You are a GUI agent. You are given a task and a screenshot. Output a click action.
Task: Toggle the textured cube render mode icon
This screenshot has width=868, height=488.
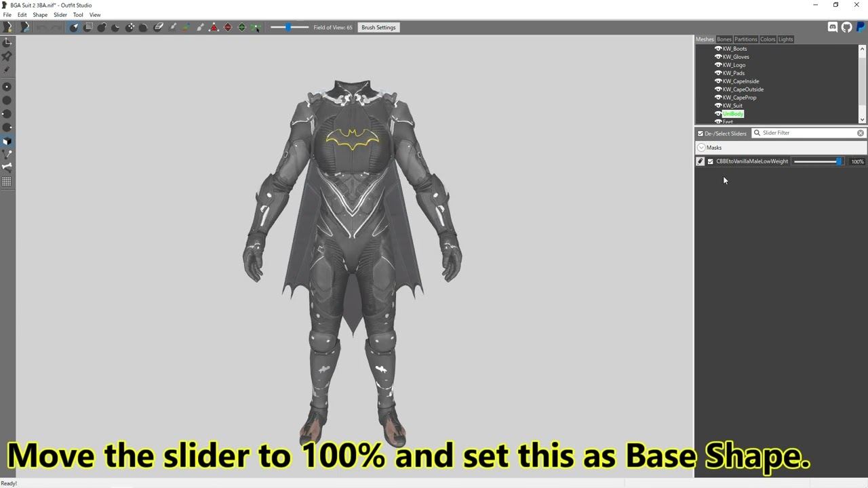pyautogui.click(x=7, y=142)
